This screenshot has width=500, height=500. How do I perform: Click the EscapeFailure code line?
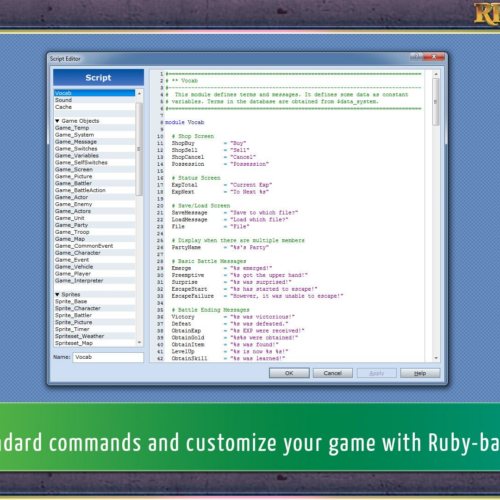[258, 296]
